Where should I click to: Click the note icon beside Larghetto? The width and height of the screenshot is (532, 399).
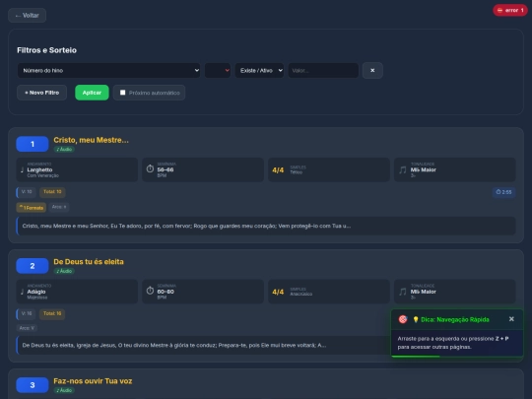22,169
